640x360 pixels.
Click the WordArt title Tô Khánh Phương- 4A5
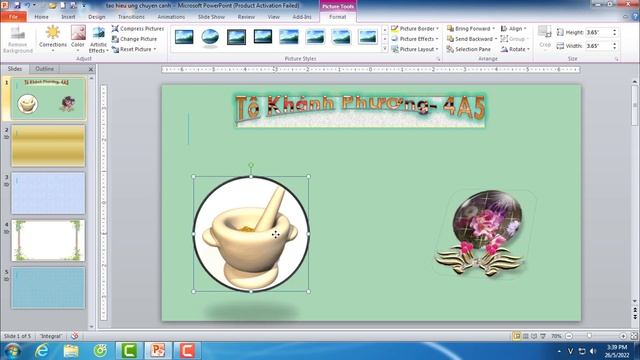[x=360, y=110]
